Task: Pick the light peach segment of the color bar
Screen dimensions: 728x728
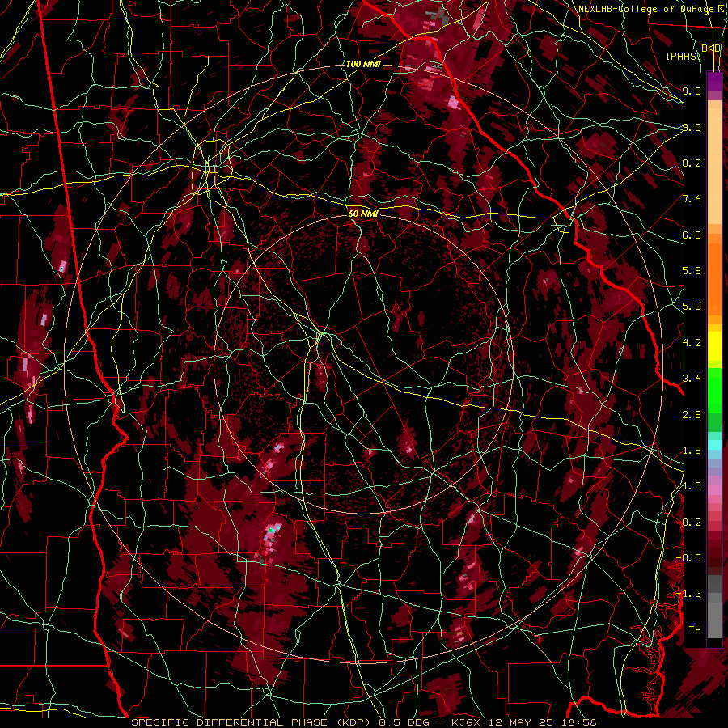Action: (x=714, y=167)
